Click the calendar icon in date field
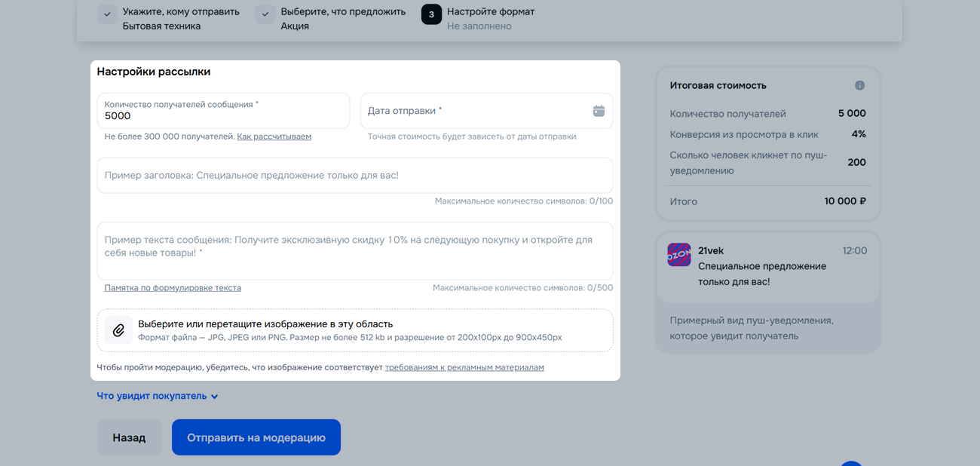 click(x=599, y=111)
